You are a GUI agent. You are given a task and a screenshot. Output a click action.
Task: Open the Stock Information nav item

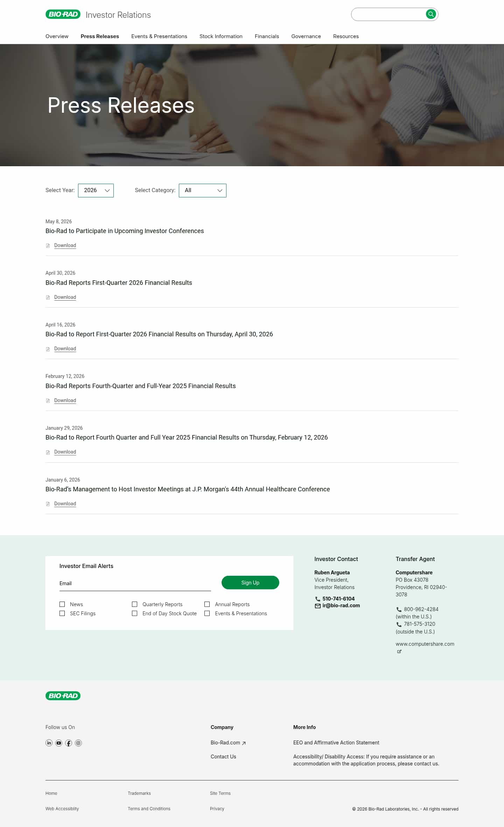click(x=221, y=36)
